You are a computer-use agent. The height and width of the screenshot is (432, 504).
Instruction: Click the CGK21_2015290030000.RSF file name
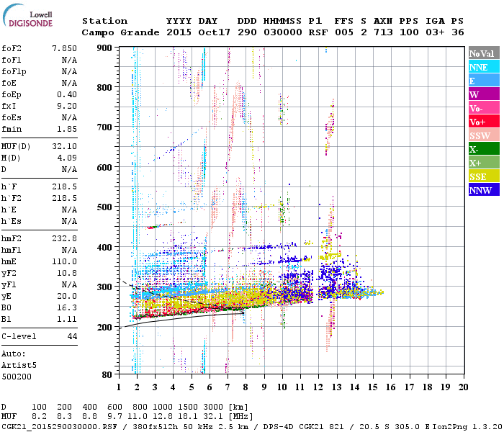coord(59,427)
